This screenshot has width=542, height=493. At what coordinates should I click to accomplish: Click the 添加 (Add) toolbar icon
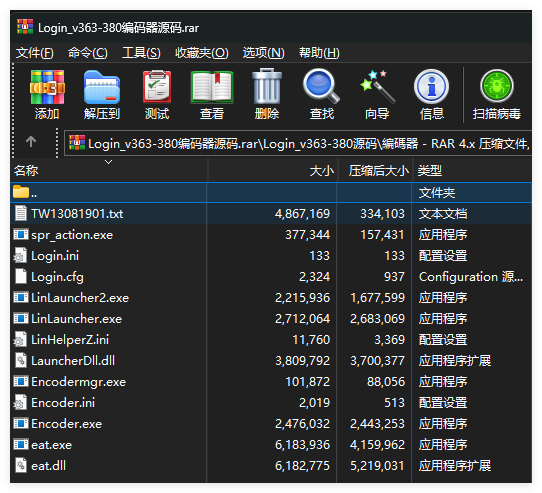tap(47, 87)
